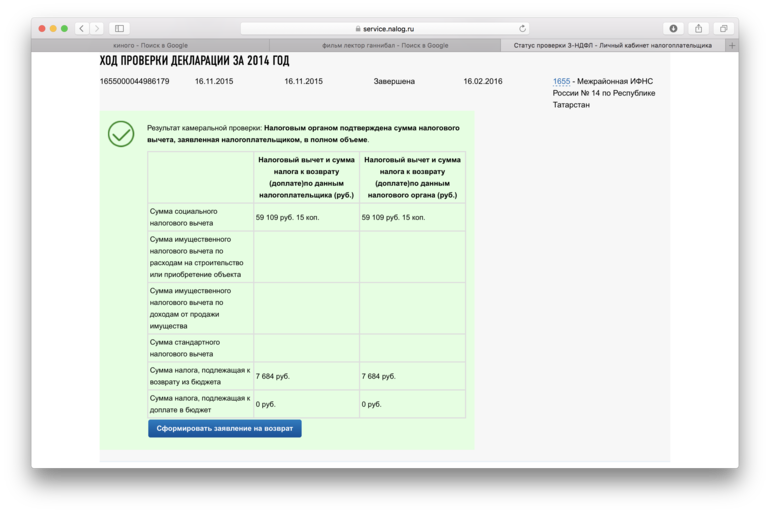Reload the page from the address bar

(x=522, y=29)
